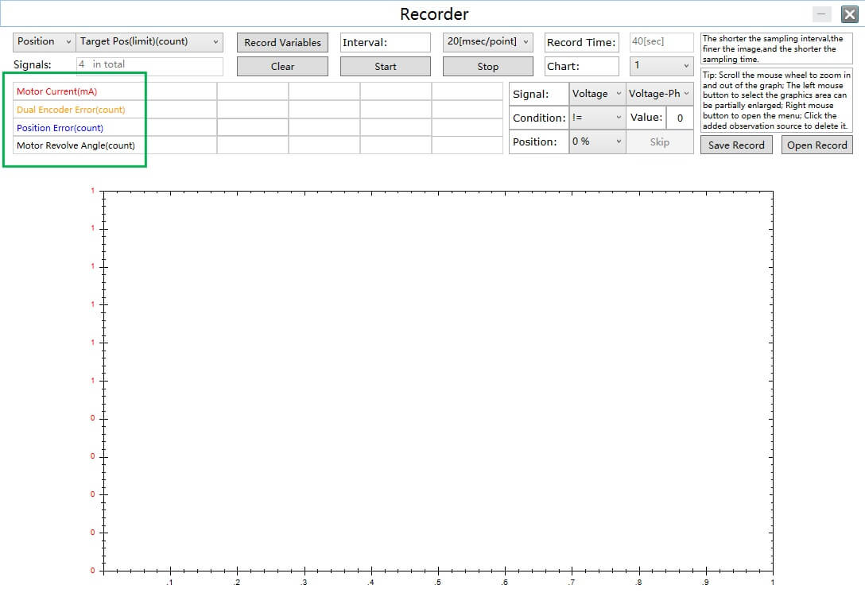Viewport: 865px width, 616px height.
Task: Close the Recorder window
Action: coord(849,14)
